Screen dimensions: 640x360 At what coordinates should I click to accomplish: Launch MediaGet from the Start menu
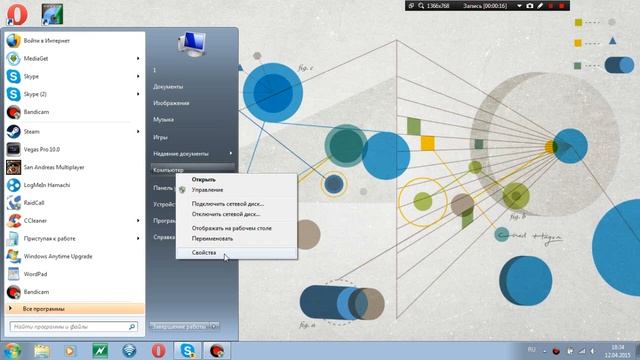(x=74, y=59)
